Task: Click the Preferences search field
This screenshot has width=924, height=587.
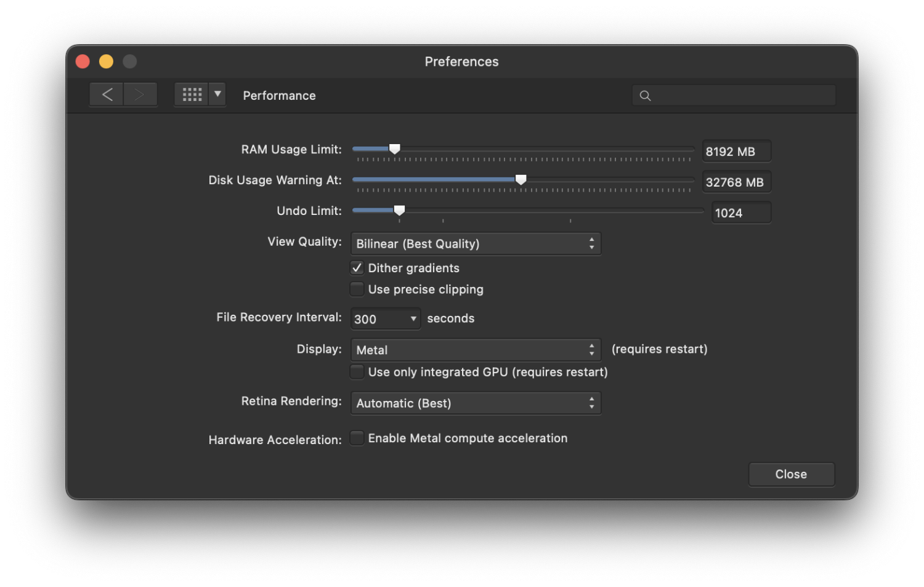Action: pyautogui.click(x=742, y=95)
